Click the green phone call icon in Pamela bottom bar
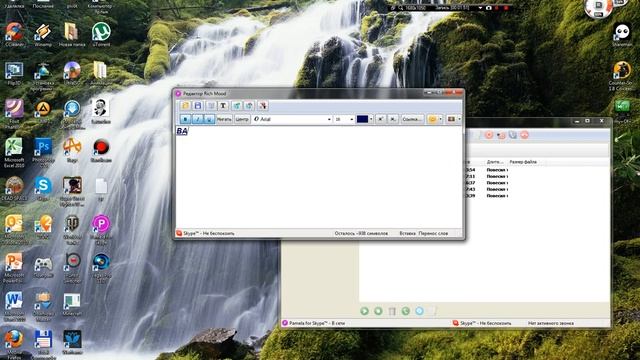Viewport: 640px width, 360px height. (406, 311)
